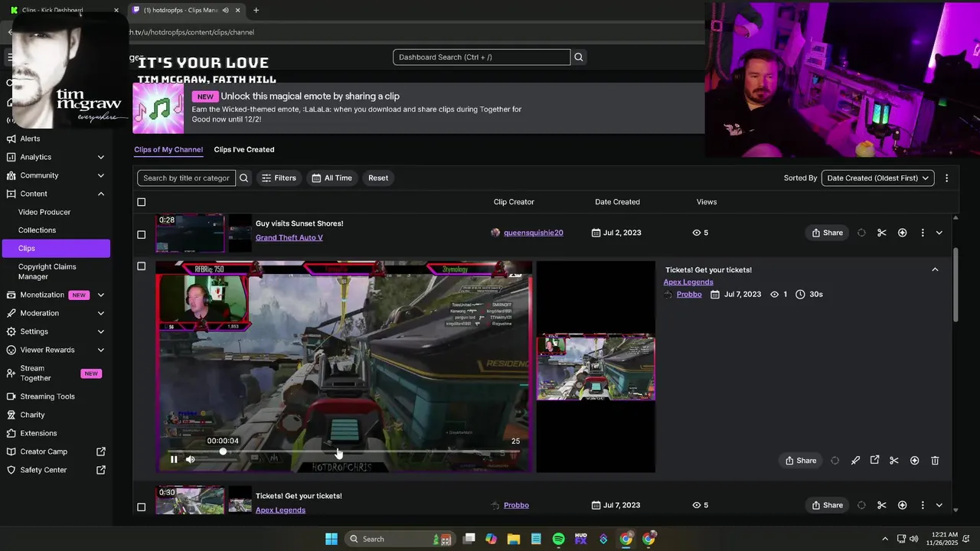This screenshot has height=551, width=980.
Task: Collapse the expanded Tickets clip chevron
Action: pos(935,269)
